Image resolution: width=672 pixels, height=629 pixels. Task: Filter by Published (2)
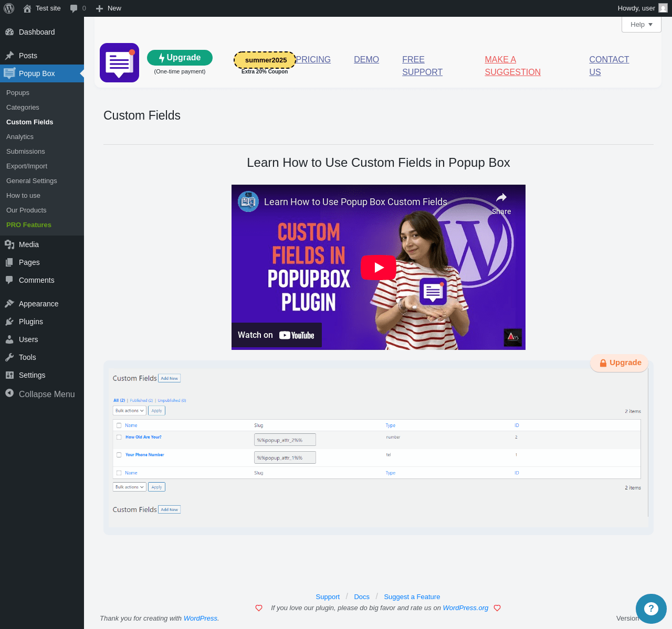pos(141,400)
